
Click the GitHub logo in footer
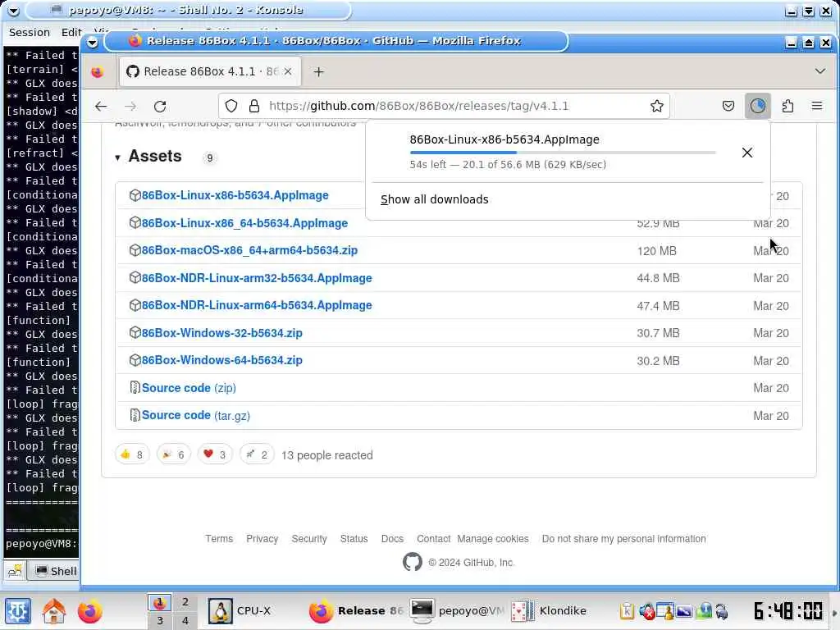tap(412, 562)
